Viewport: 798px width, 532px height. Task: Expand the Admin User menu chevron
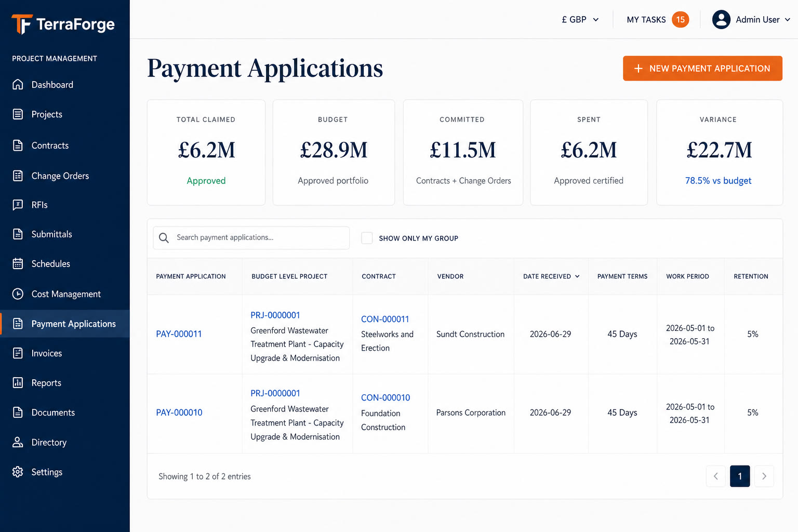(x=788, y=20)
